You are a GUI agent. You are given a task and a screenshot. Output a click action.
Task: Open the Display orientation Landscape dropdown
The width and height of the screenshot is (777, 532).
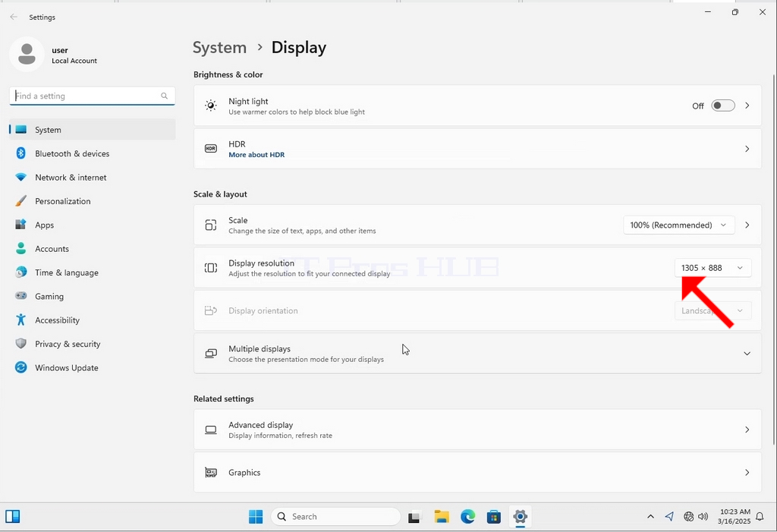[x=713, y=311]
